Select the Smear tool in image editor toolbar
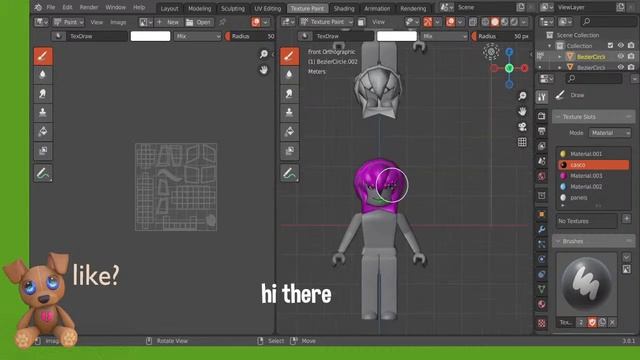 point(43,94)
